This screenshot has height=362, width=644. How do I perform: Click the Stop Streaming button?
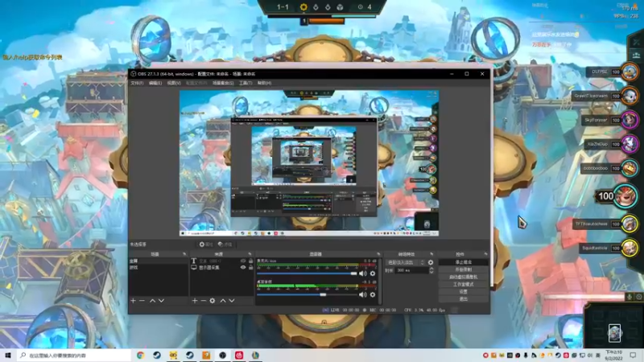[x=464, y=262]
